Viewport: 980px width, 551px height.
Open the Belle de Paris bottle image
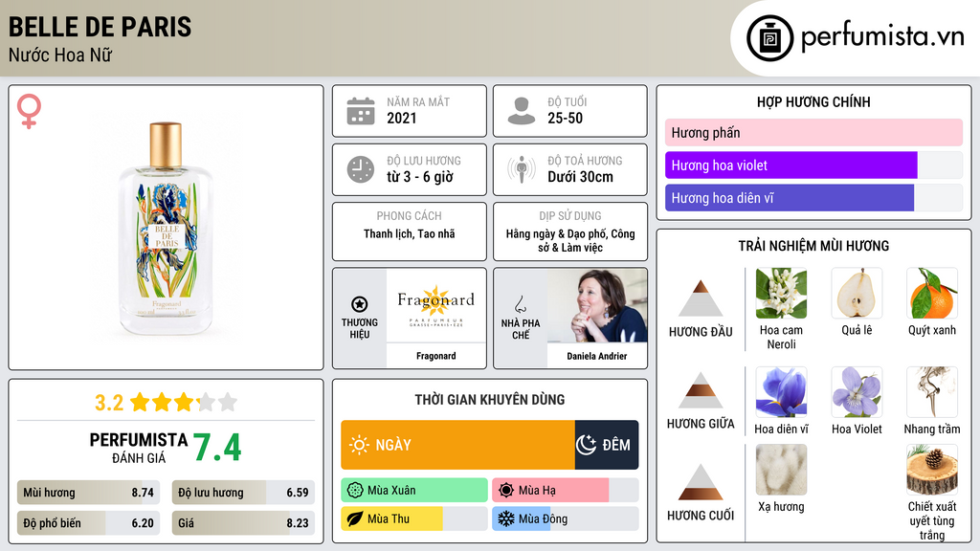(x=166, y=228)
